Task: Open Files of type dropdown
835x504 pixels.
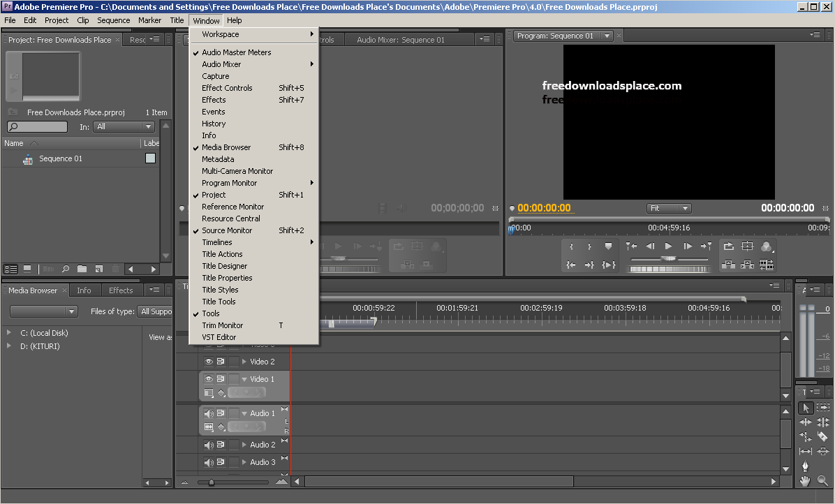Action: pyautogui.click(x=155, y=311)
